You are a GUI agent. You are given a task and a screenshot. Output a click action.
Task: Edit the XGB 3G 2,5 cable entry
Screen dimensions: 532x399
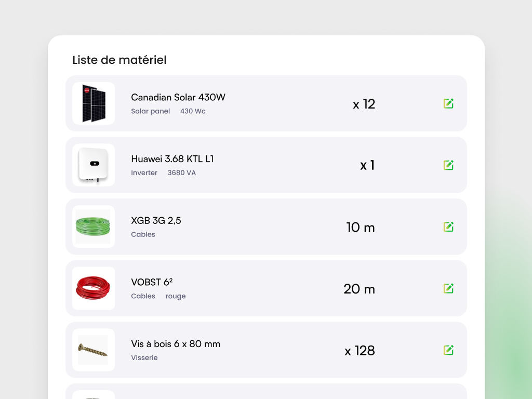pos(449,227)
